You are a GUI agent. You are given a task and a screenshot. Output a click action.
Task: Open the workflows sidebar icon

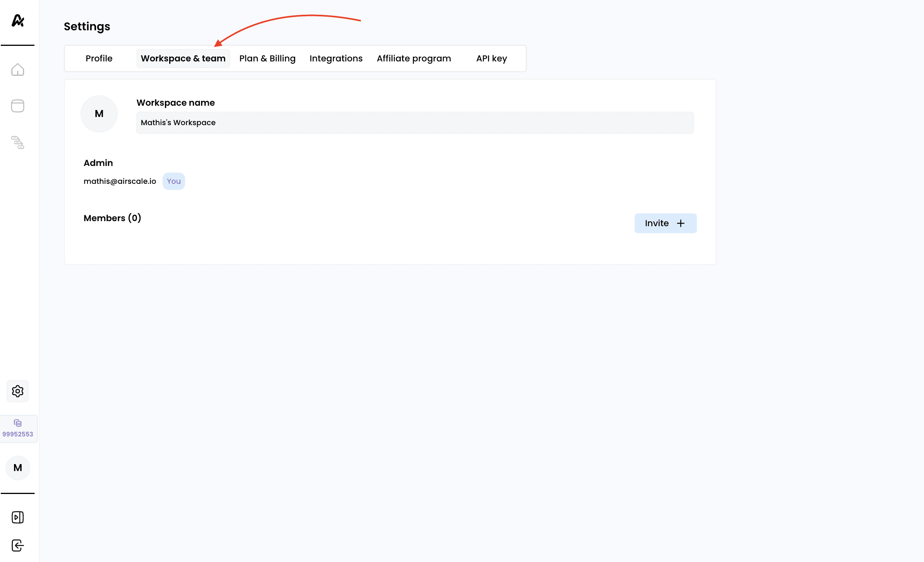pyautogui.click(x=17, y=142)
